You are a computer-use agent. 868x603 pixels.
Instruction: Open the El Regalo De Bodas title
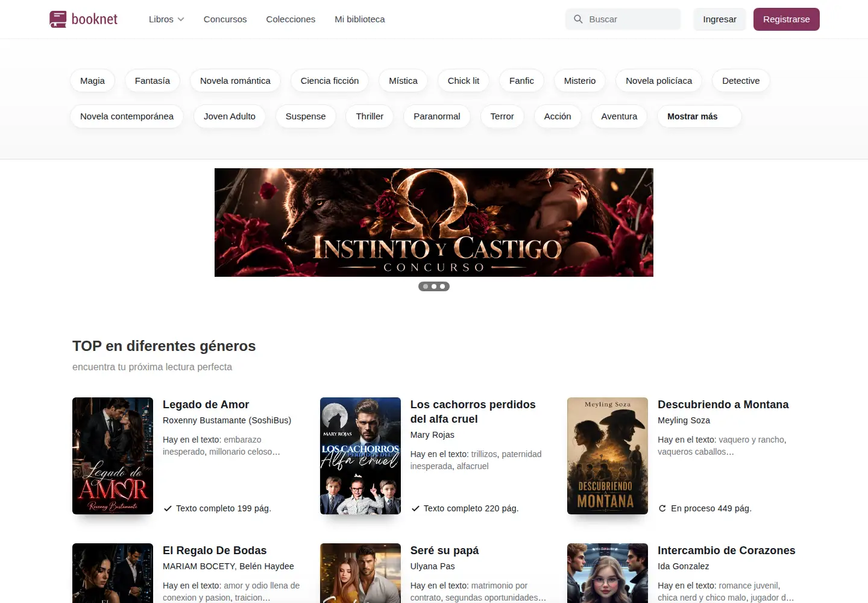pyautogui.click(x=215, y=551)
